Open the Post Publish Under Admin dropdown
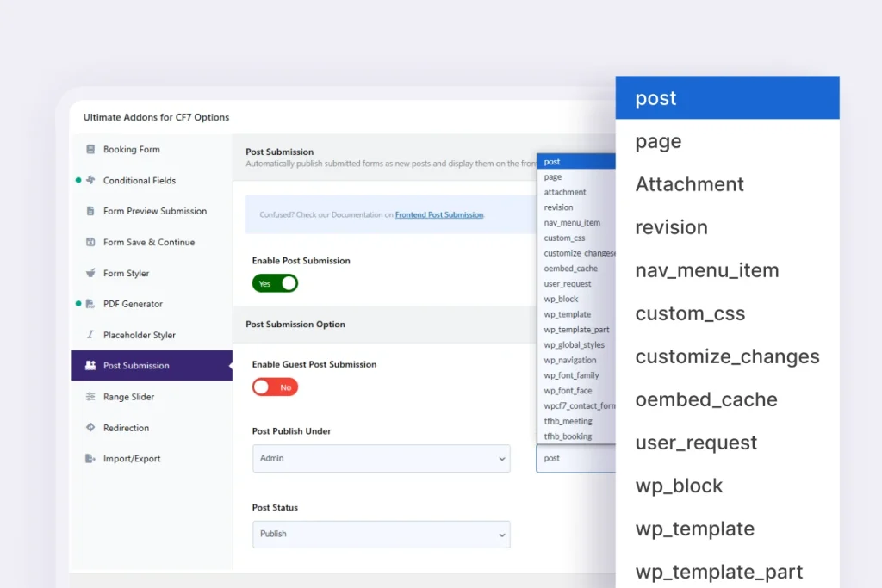The height and width of the screenshot is (588, 882). [382, 458]
